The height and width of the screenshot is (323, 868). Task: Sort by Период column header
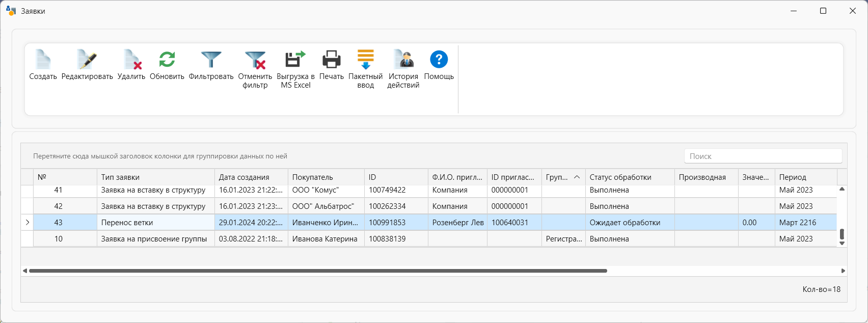806,177
